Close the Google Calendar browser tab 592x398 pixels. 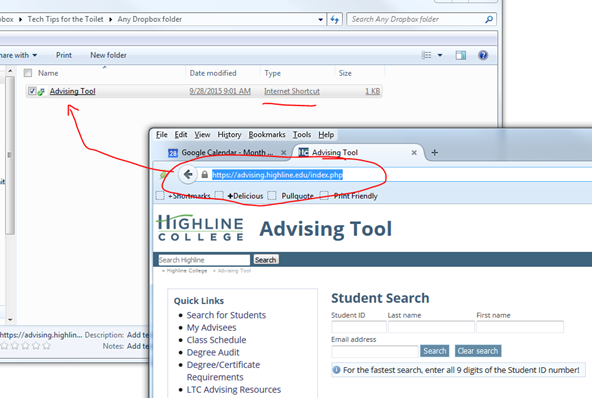(x=284, y=152)
